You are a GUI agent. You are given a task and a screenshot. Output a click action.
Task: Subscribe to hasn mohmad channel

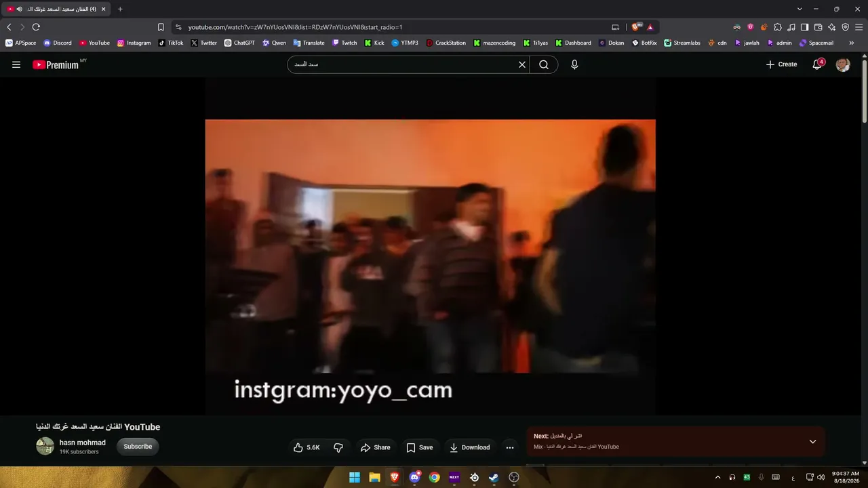[138, 447]
